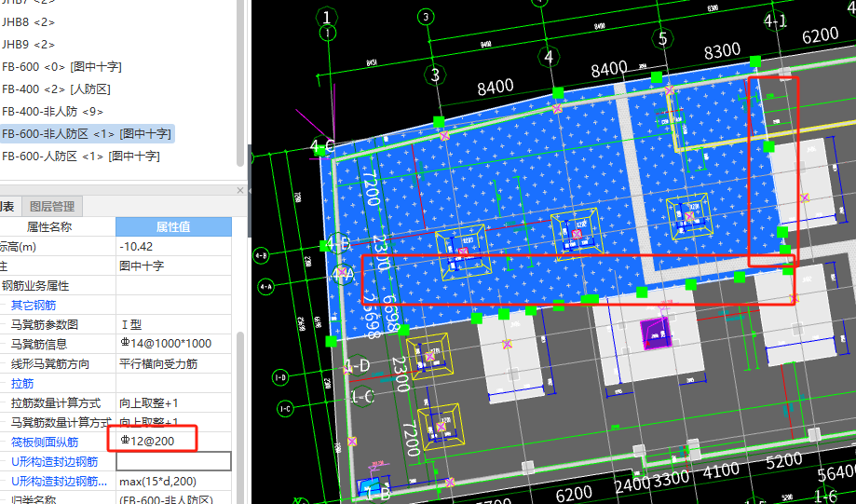The image size is (856, 504).
Task: Select JHB9 <2> in component list
Action: click(x=28, y=45)
